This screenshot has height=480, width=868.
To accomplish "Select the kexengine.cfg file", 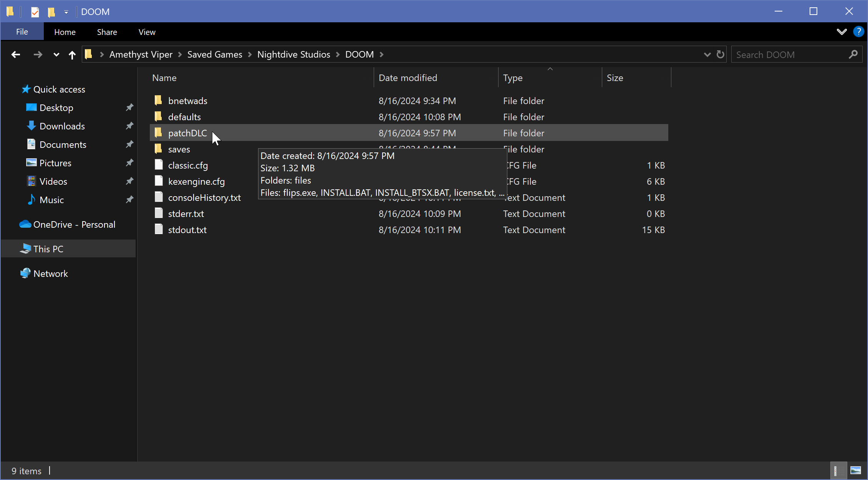I will pos(196,182).
